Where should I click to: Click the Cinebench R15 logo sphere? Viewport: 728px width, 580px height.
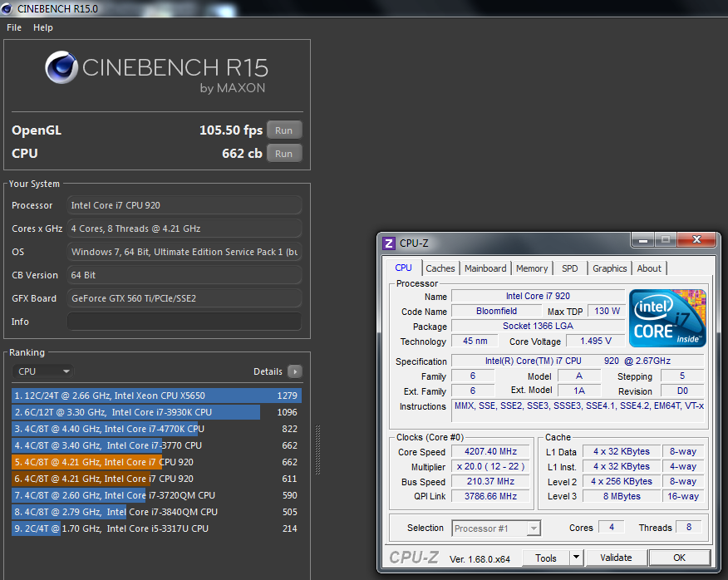pos(61,69)
